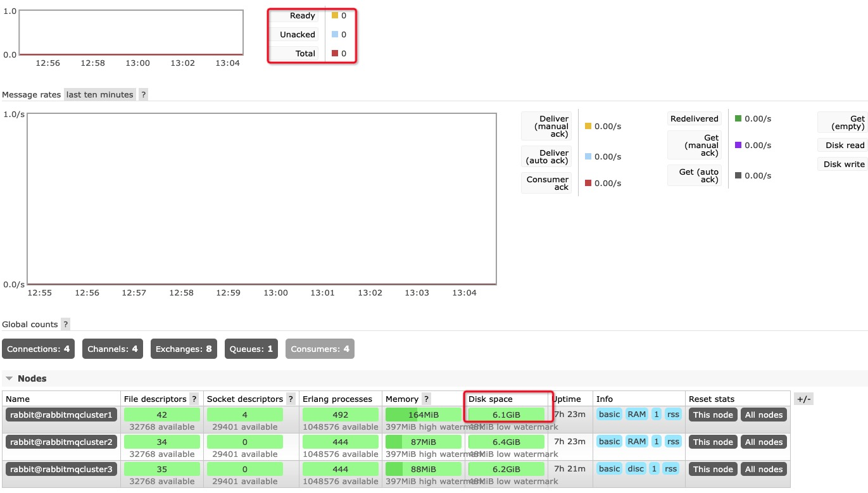Open node rabbit@rabbitmqcluster1
This screenshot has height=493, width=868.
(61, 415)
